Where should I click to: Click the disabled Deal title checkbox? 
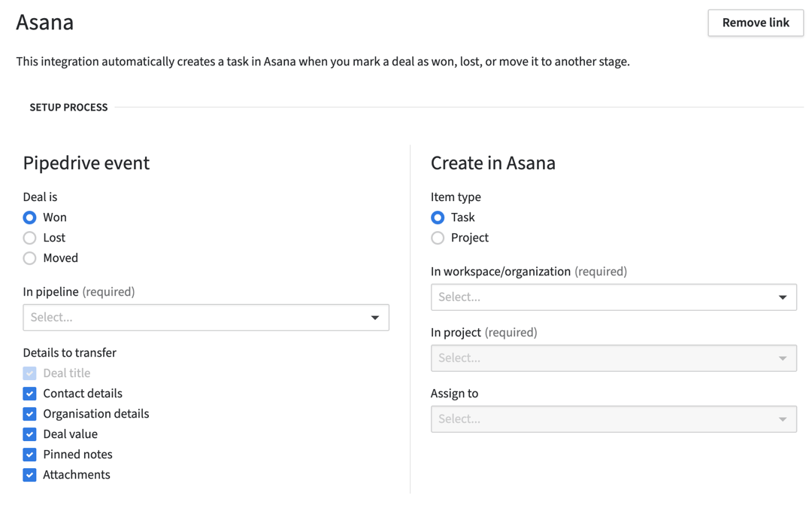click(x=29, y=373)
